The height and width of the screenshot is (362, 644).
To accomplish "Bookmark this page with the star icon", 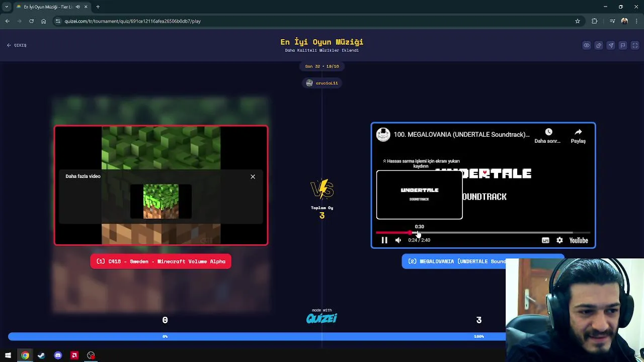I will (x=578, y=21).
